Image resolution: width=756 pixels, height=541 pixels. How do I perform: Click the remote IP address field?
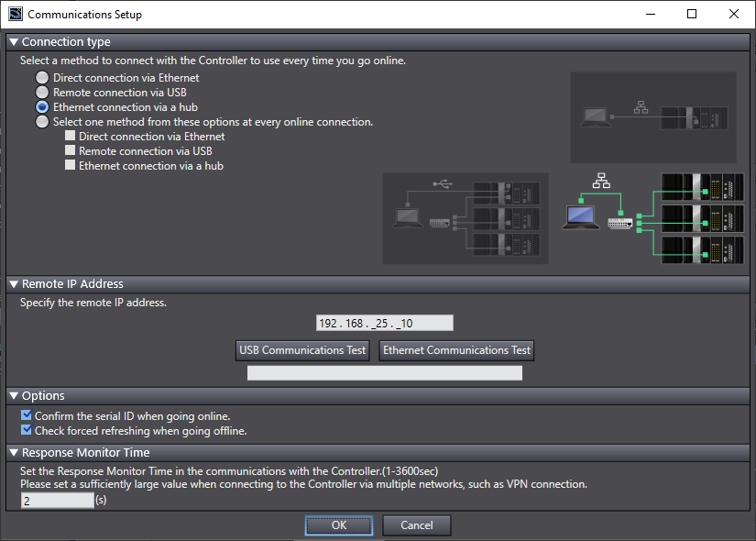(x=384, y=323)
